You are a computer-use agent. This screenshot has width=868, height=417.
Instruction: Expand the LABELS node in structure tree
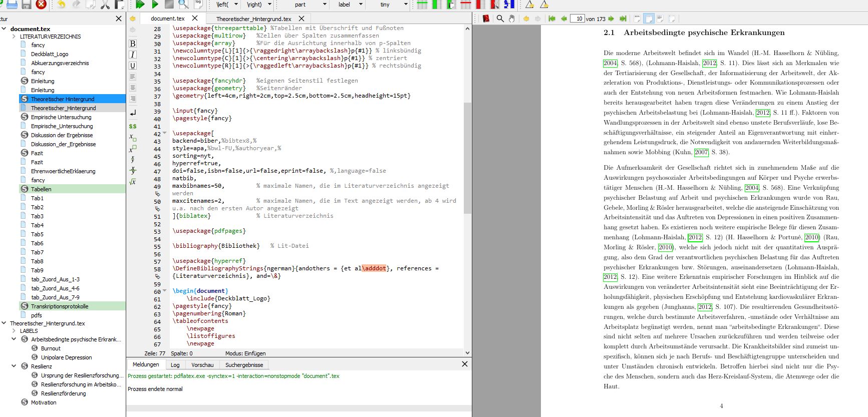14,331
